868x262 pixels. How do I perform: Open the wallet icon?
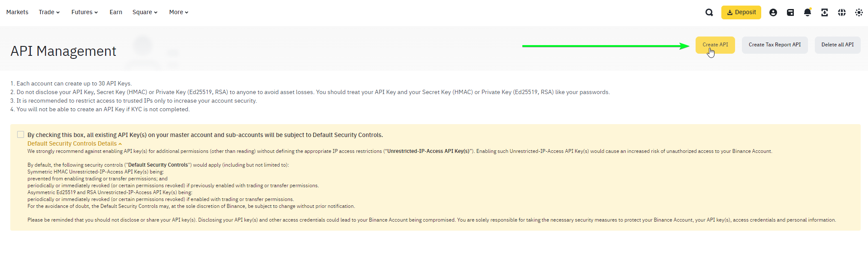pos(790,12)
